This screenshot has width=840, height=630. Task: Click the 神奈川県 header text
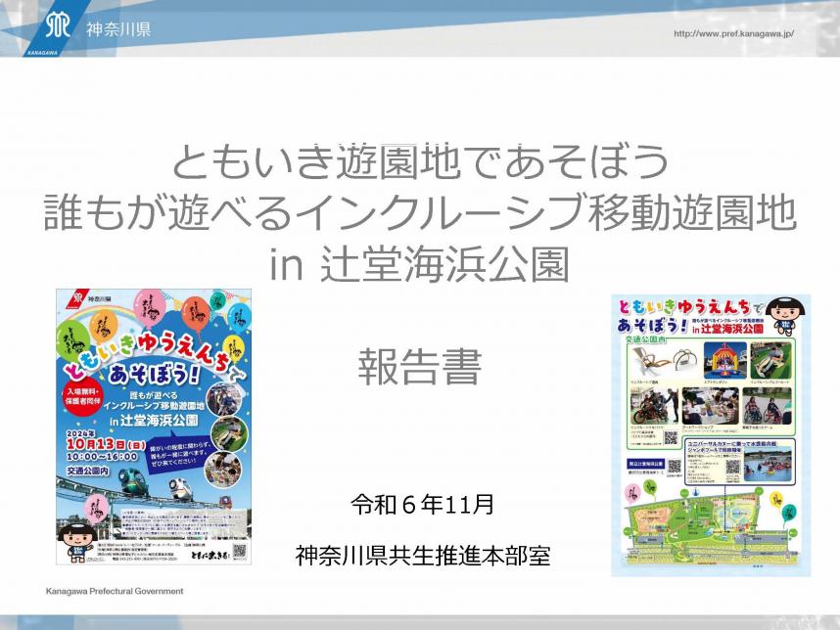coord(117,30)
